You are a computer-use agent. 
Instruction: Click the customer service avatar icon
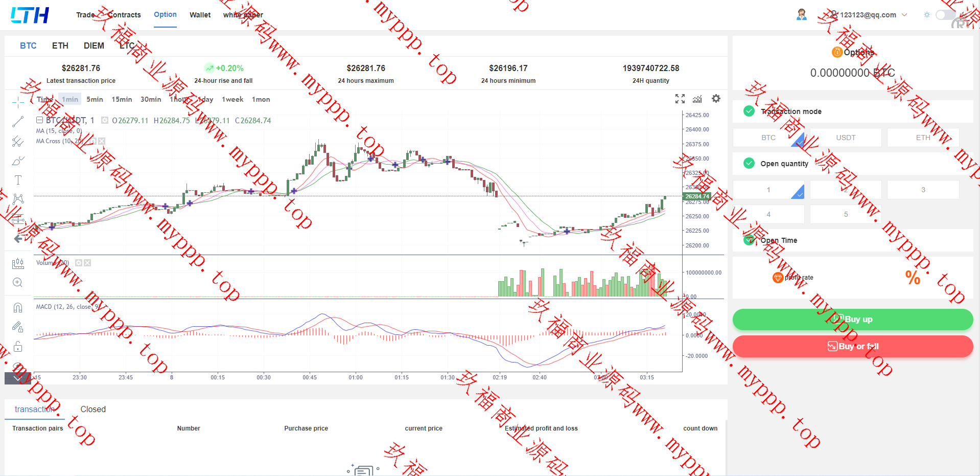[801, 15]
